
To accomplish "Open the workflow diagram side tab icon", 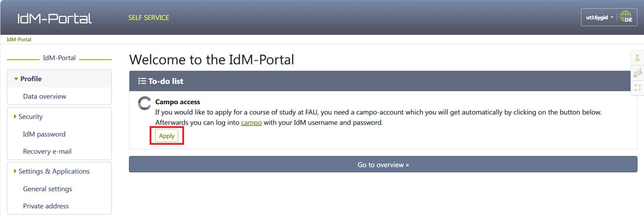I will click(637, 87).
